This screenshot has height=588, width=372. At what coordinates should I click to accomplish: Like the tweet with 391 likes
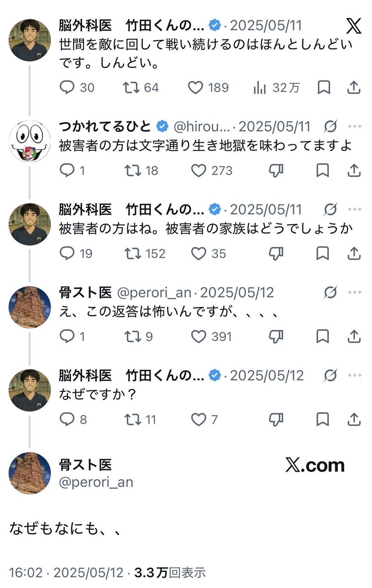(212, 337)
